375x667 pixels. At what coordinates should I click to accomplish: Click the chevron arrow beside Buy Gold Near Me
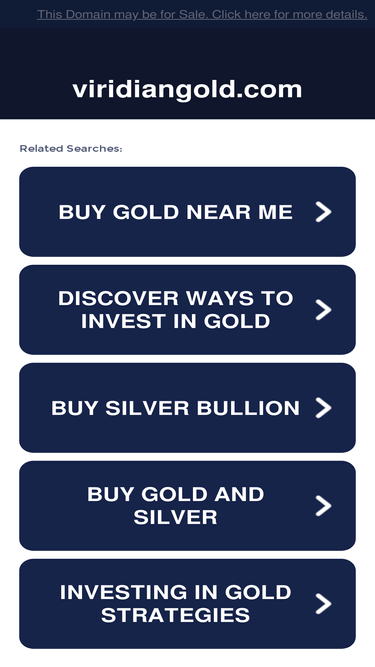(323, 212)
